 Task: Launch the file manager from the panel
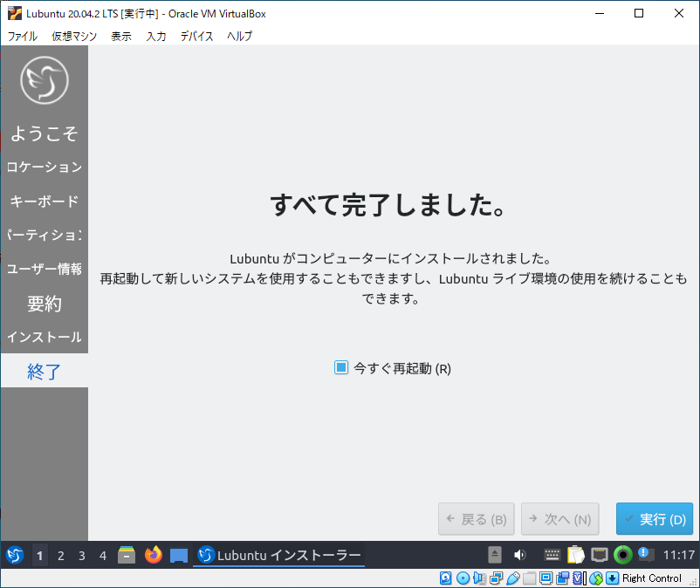[127, 555]
